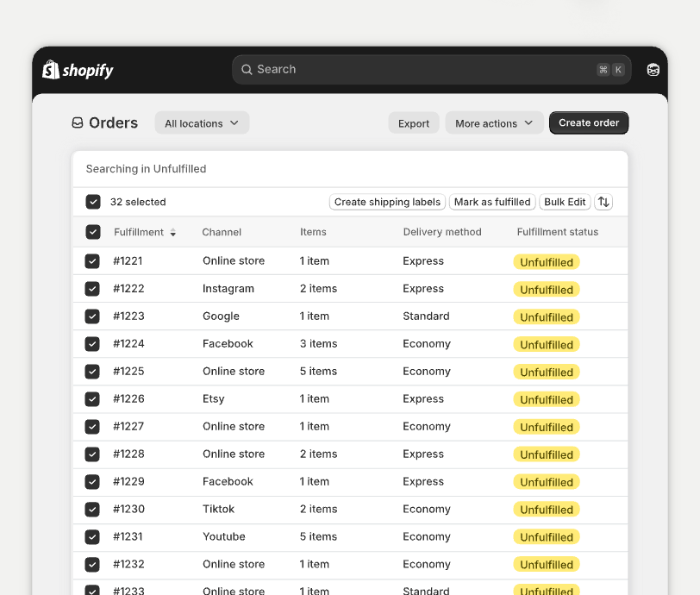
Task: Click the sort arrows icon button
Action: point(603,202)
